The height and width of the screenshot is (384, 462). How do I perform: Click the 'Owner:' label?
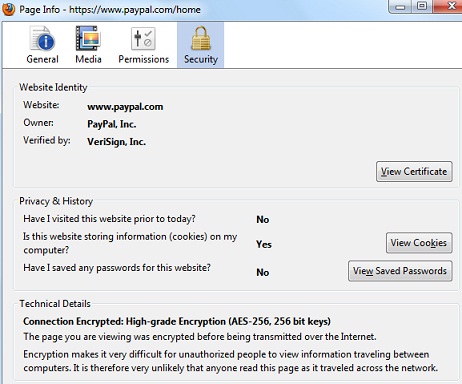coord(38,123)
